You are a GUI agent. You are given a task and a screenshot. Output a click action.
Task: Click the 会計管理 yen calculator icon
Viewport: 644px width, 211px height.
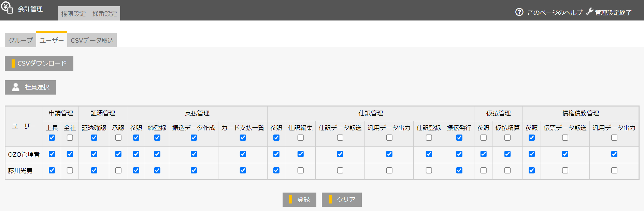[7, 8]
